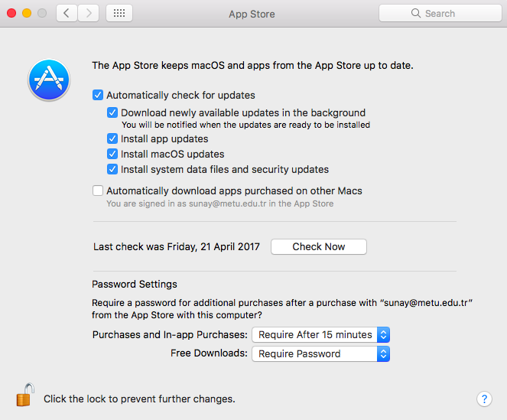The width and height of the screenshot is (507, 420).
Task: Click 'Last check was Friday, 21 April 2017' text
Action: [177, 247]
